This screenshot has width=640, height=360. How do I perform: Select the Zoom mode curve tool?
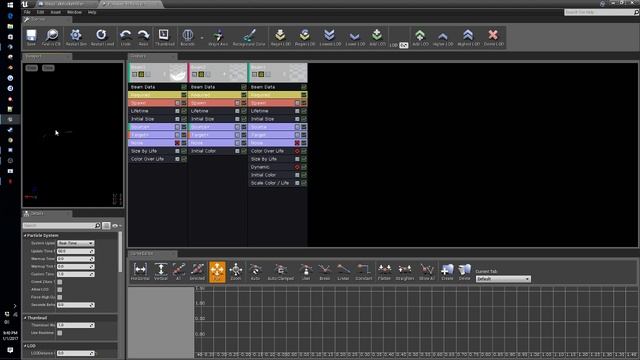coord(236,270)
